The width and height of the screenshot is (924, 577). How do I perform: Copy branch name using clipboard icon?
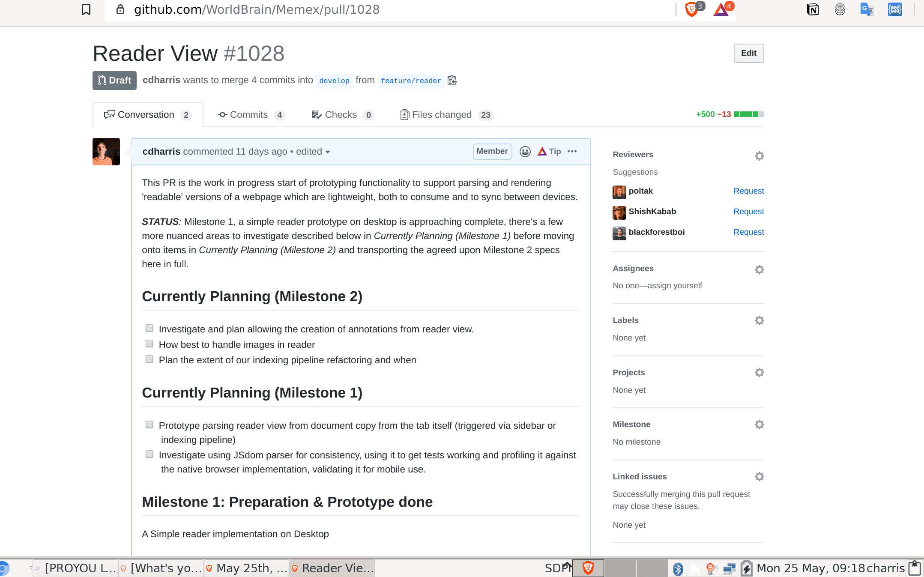(x=452, y=81)
